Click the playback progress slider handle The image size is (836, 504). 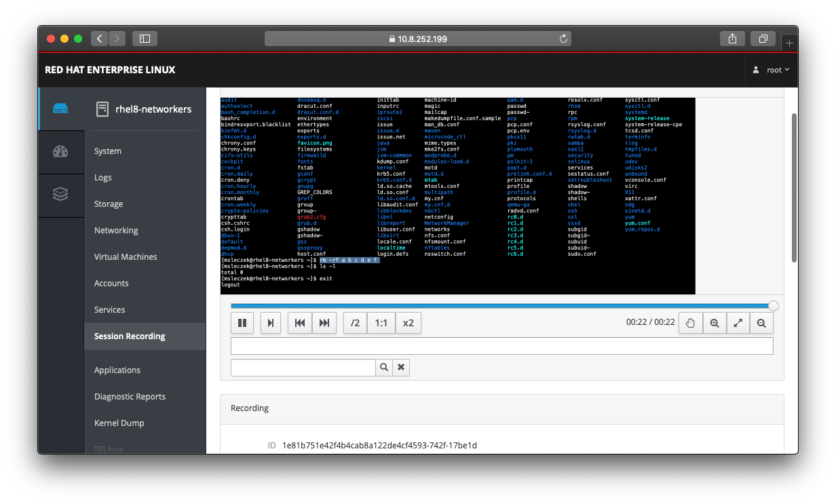pos(773,306)
